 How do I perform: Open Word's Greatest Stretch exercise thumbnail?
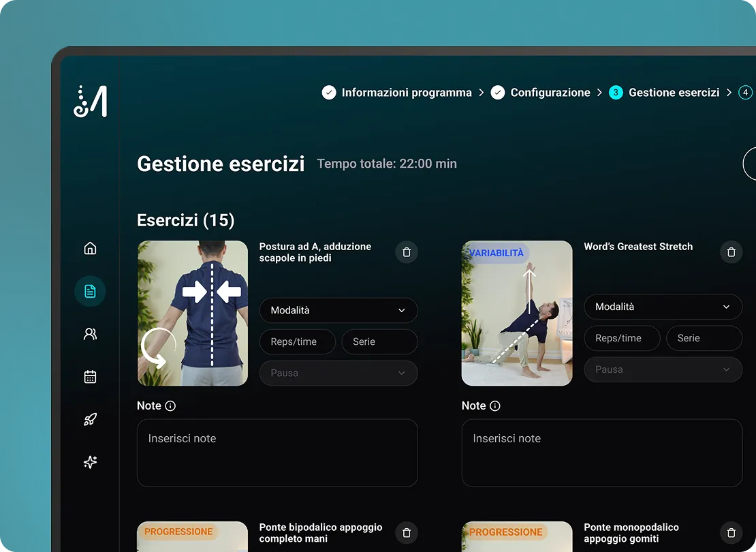tap(517, 313)
